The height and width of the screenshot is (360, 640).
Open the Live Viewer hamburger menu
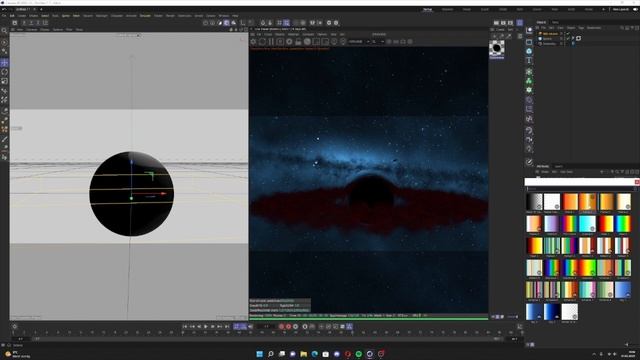point(253,34)
